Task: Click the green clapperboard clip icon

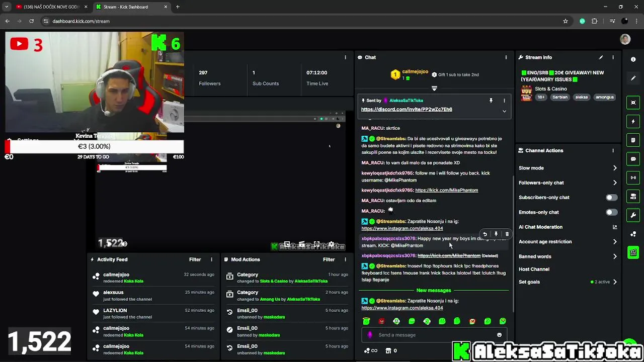Action: point(633,252)
